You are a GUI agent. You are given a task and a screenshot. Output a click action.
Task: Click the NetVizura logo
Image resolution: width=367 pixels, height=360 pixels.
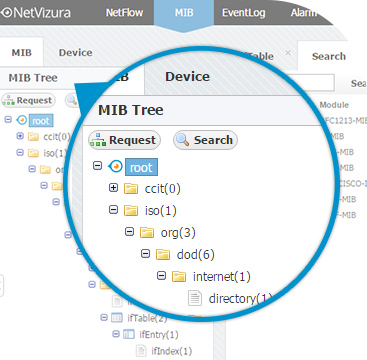pyautogui.click(x=36, y=13)
